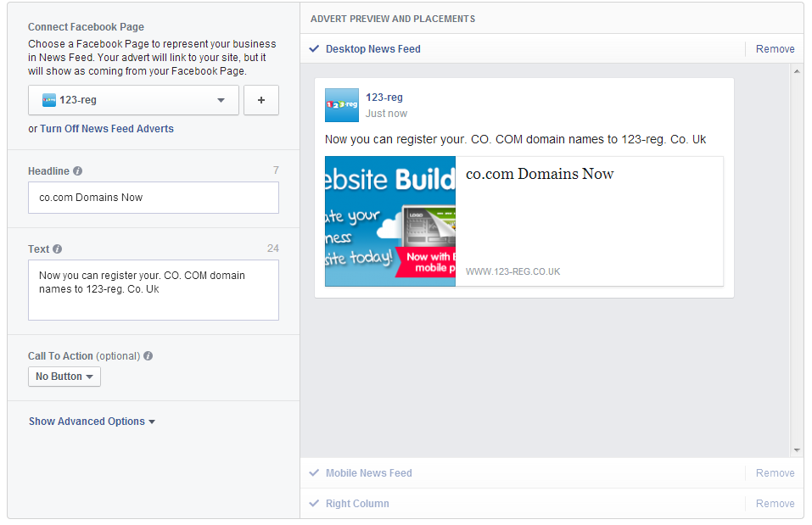Add a new Facebook Page with plus button
This screenshot has width=812, height=525.
click(261, 100)
